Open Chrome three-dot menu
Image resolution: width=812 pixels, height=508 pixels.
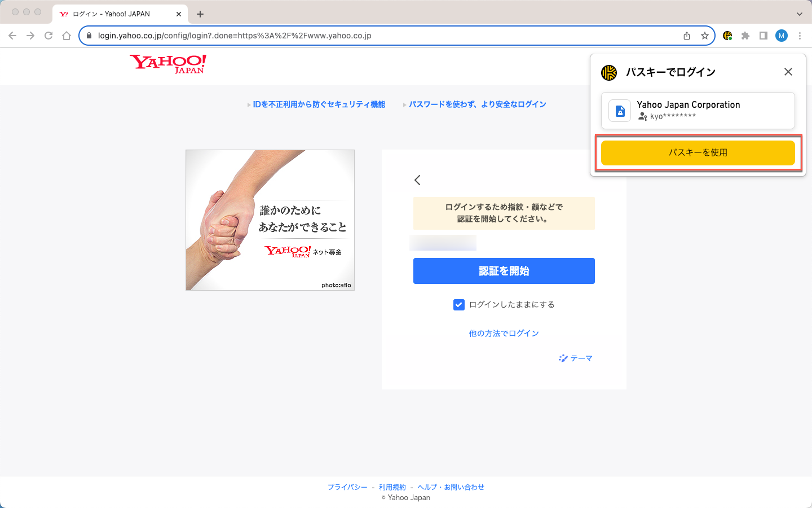pyautogui.click(x=800, y=36)
